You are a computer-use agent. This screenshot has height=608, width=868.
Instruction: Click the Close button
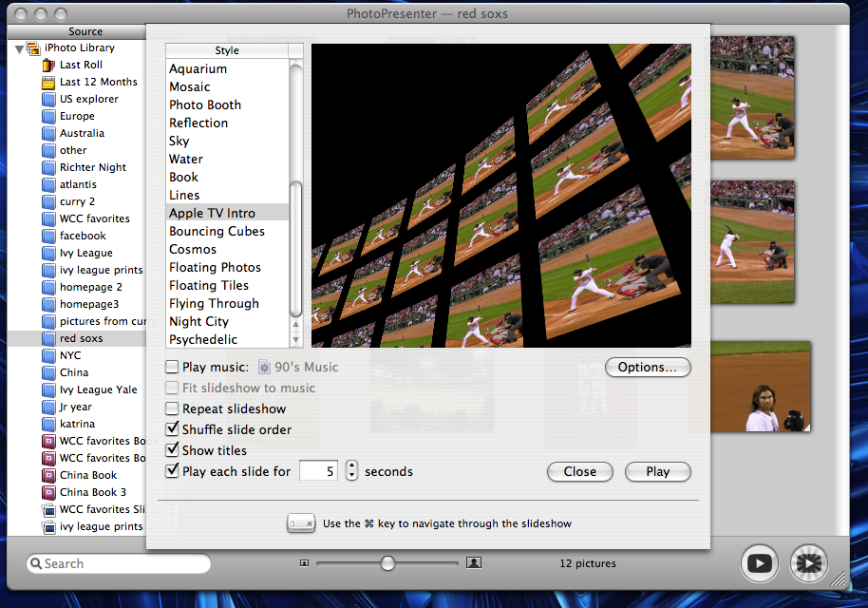click(580, 472)
